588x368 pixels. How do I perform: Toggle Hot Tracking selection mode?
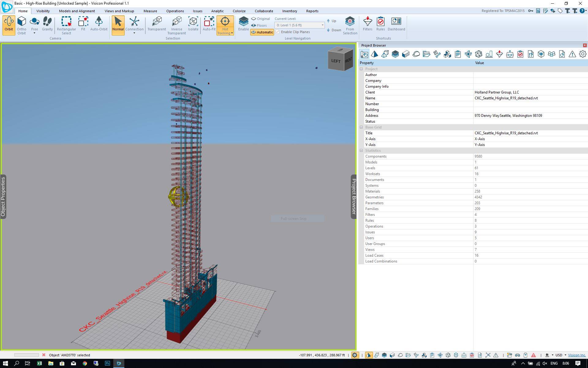tap(225, 25)
